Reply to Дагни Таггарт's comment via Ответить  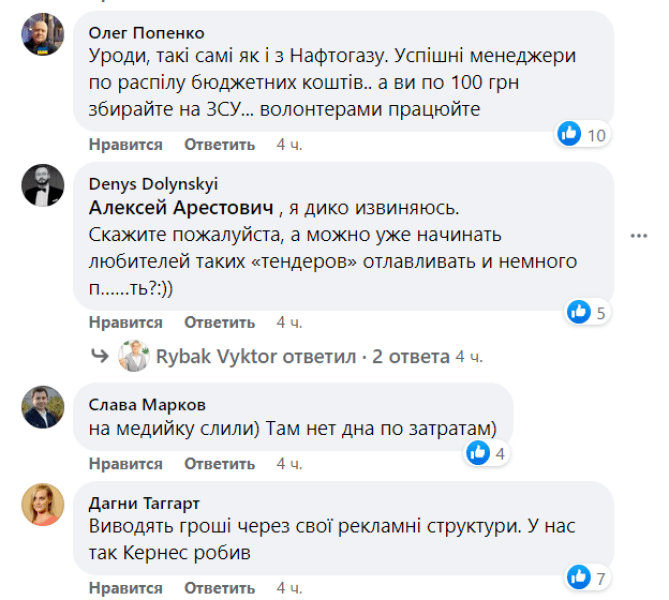click(x=219, y=586)
